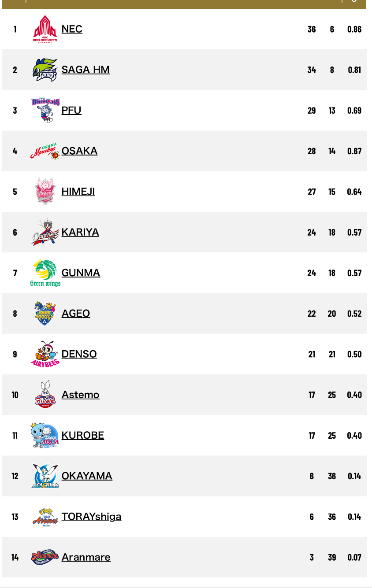Open the SAGA HM team page
This screenshot has width=372, height=588.
[86, 70]
